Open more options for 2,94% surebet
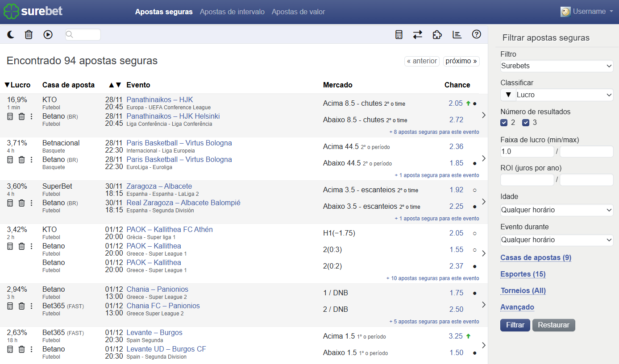The height and width of the screenshot is (364, 619). [31, 306]
